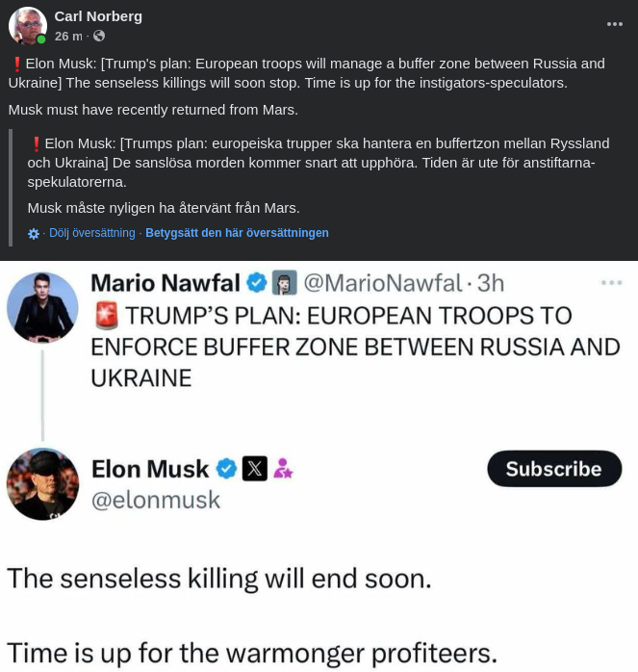The width and height of the screenshot is (638, 672).
Task: Click Betygsätt den här översättningen link
Action: point(237,233)
